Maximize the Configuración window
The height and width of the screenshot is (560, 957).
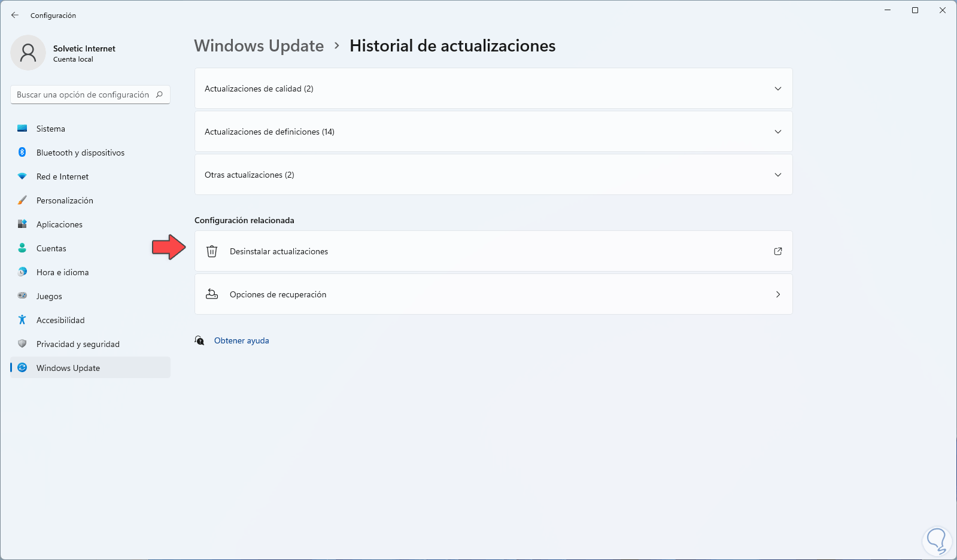point(915,10)
